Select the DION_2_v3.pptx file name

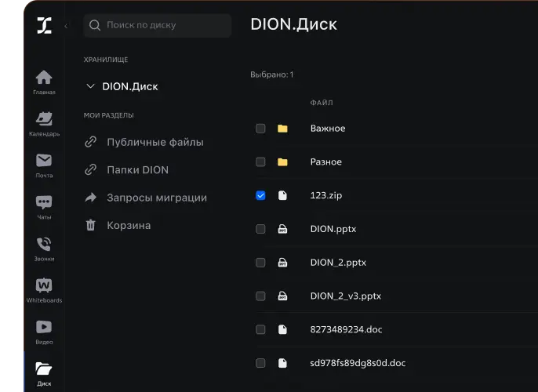click(346, 296)
